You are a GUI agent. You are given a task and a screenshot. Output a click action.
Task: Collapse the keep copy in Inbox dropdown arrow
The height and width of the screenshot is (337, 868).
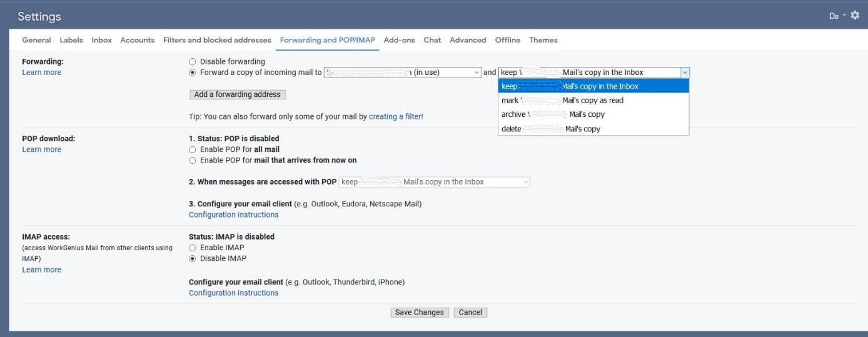point(684,73)
